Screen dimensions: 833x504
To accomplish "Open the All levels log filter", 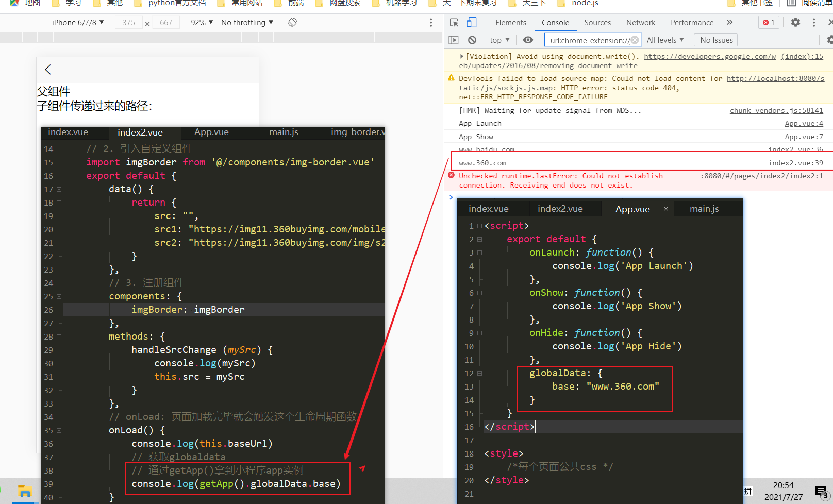I will click(x=665, y=40).
